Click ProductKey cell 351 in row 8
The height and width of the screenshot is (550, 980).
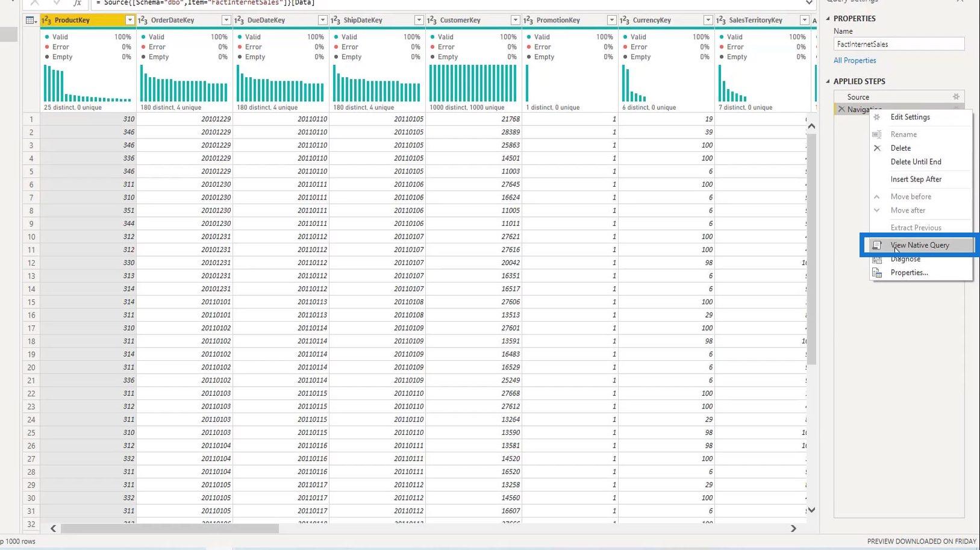pyautogui.click(x=88, y=211)
